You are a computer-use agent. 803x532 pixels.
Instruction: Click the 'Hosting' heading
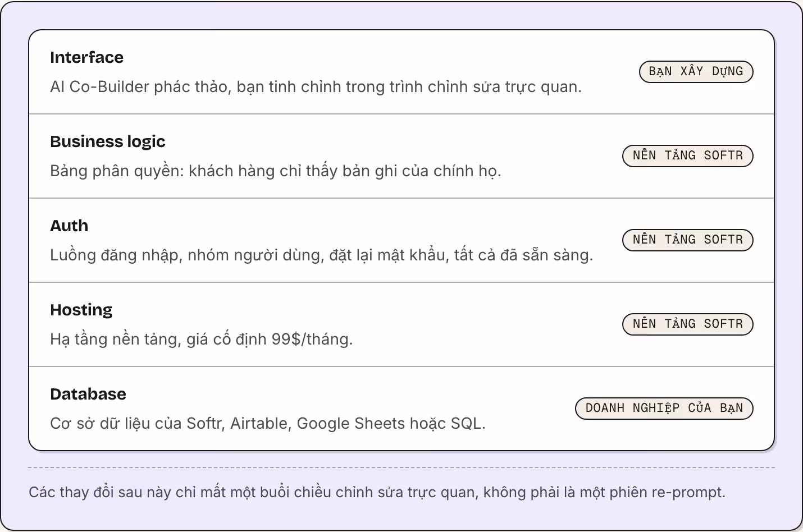click(x=81, y=310)
